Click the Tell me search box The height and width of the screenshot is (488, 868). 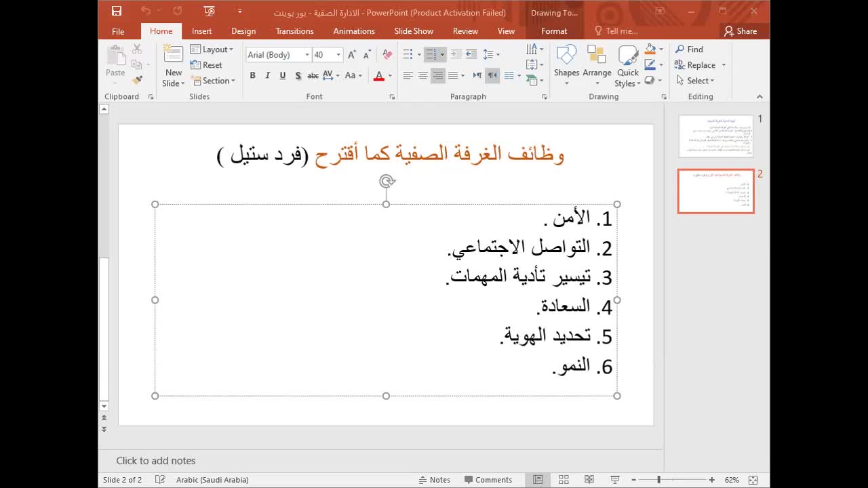point(616,31)
